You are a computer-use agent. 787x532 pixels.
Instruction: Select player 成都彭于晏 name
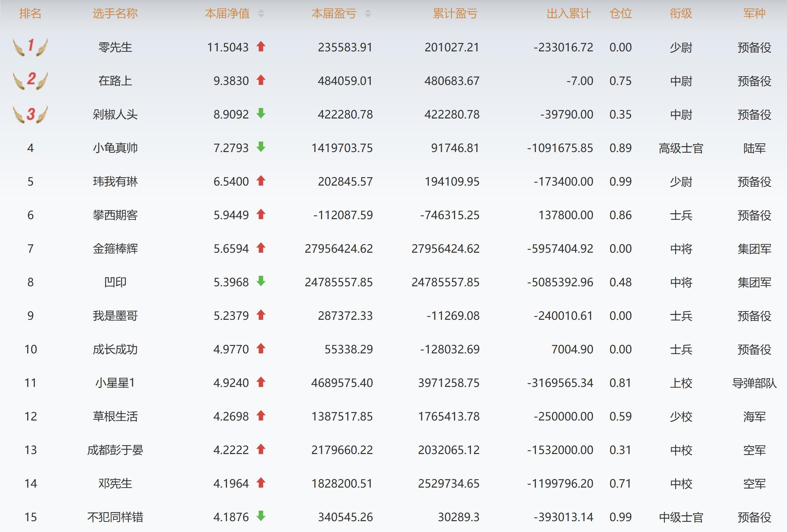[x=115, y=450]
